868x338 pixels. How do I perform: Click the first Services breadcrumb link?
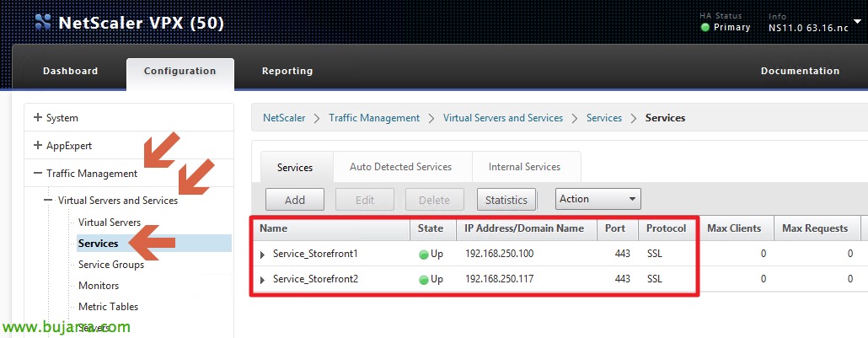coord(604,118)
